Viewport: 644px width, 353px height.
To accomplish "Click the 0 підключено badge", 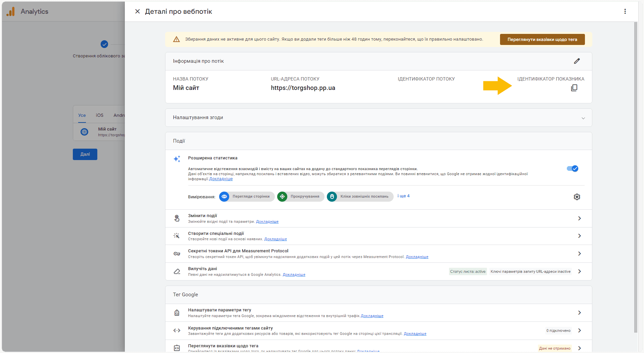I will point(558,331).
